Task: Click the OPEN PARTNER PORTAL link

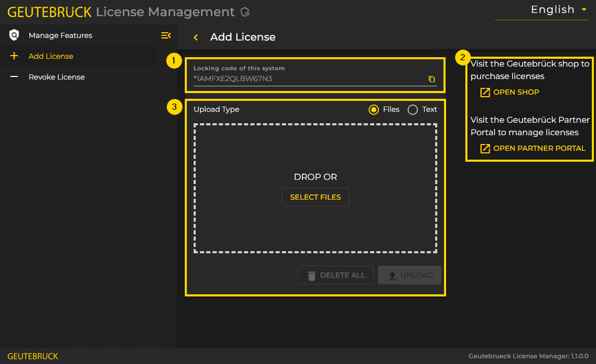Action: (x=533, y=148)
